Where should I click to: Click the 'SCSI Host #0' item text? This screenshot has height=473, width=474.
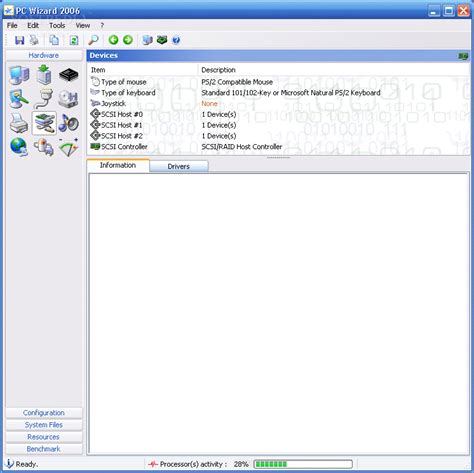tap(122, 114)
